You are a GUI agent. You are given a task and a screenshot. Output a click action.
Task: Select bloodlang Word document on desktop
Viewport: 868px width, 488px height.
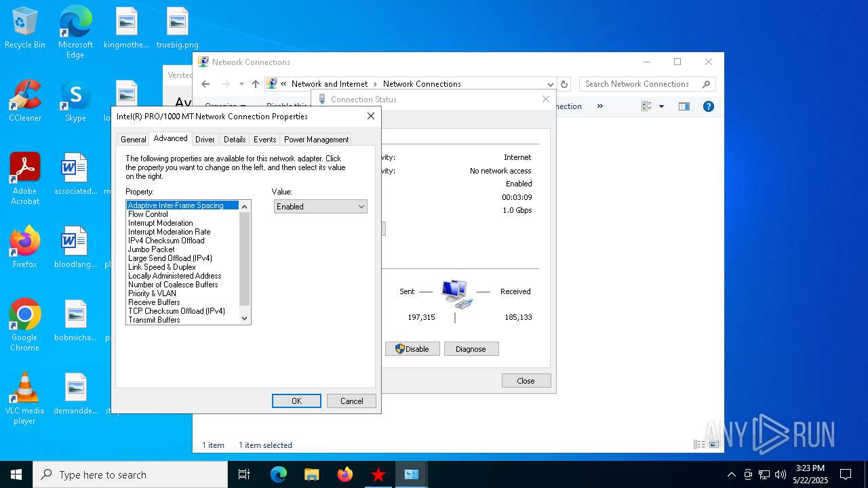[75, 247]
